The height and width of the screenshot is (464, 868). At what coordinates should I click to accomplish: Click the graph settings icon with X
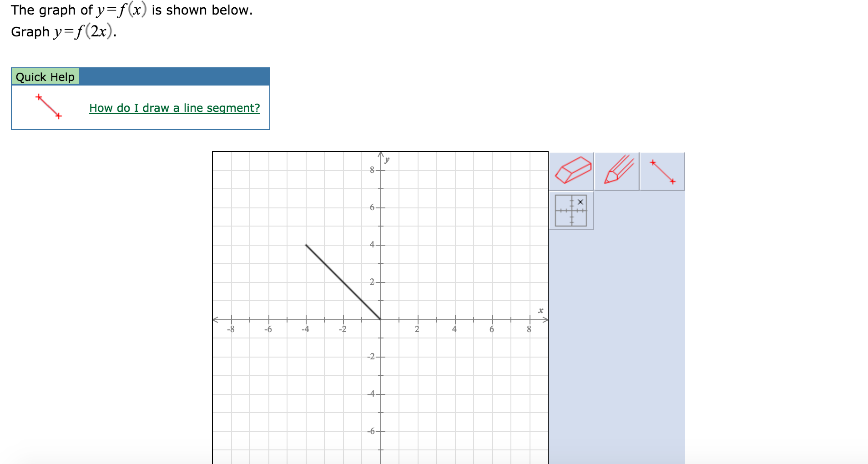571,210
